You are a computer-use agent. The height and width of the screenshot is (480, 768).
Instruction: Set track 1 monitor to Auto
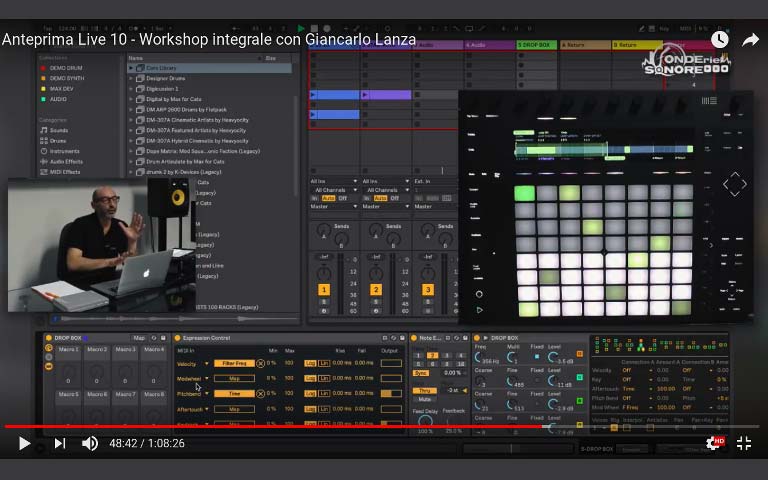coord(328,198)
